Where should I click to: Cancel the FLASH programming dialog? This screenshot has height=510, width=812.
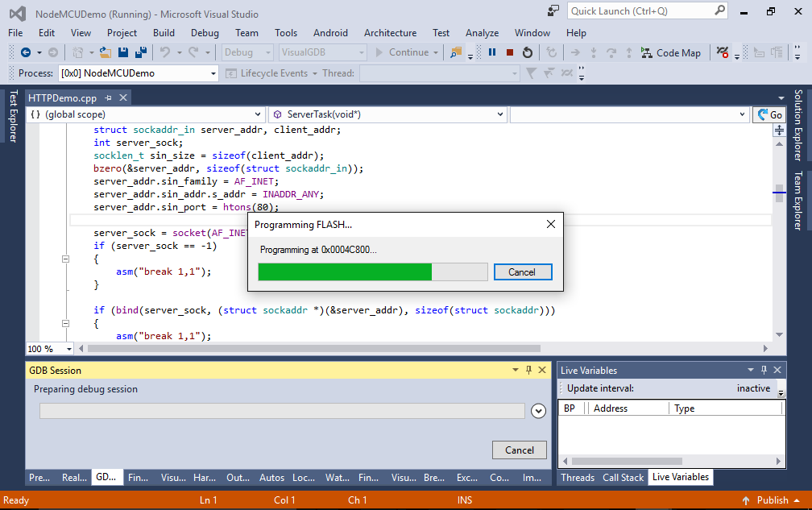tap(523, 272)
